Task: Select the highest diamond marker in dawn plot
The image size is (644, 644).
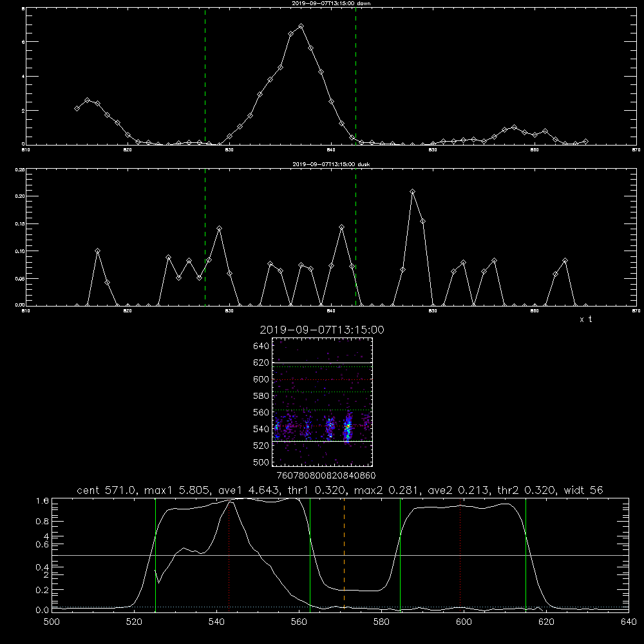Action: 301,26
